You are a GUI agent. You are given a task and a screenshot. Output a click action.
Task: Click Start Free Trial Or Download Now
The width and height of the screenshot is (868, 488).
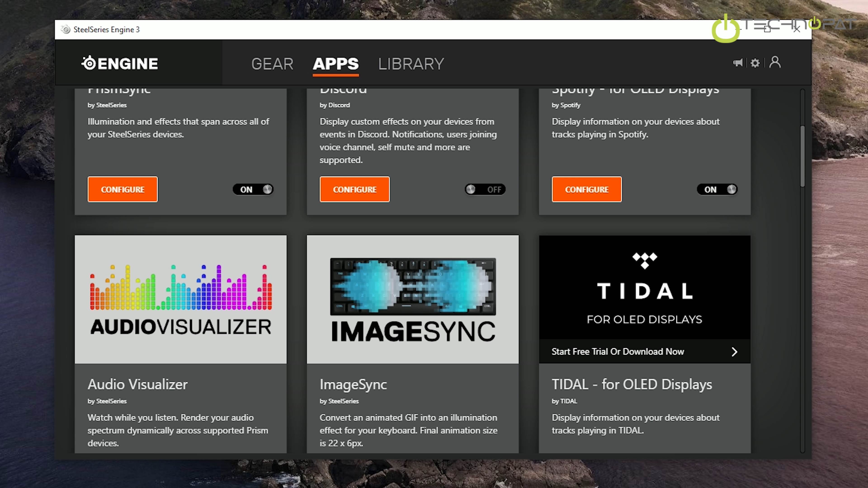coord(618,352)
